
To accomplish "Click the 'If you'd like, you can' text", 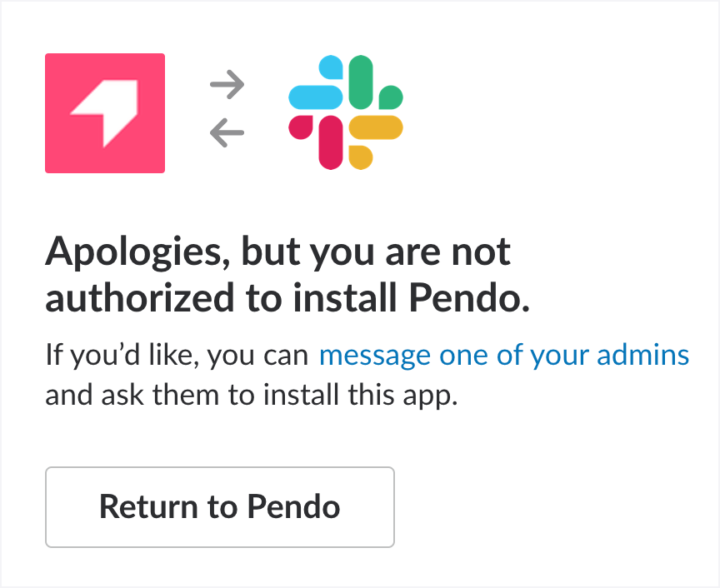I will (x=177, y=355).
